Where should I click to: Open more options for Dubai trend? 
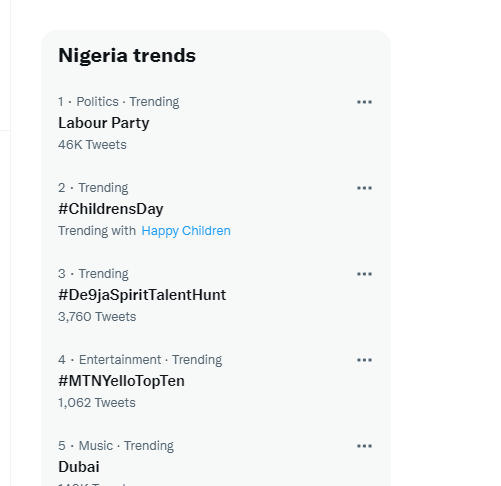pos(364,446)
